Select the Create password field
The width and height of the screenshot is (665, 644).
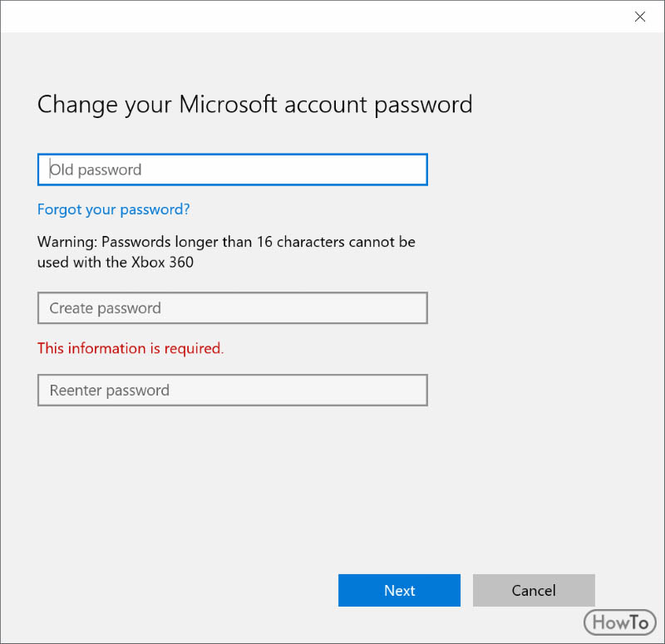coord(233,307)
